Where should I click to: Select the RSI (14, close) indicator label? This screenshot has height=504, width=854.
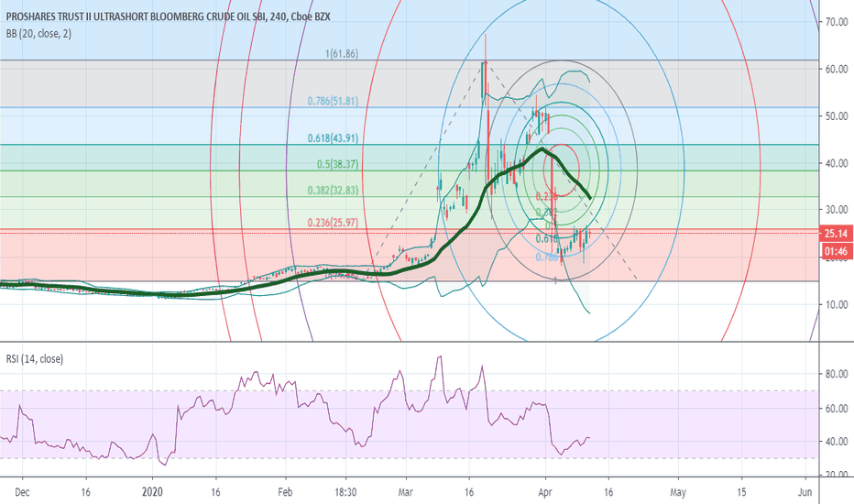tap(34, 359)
